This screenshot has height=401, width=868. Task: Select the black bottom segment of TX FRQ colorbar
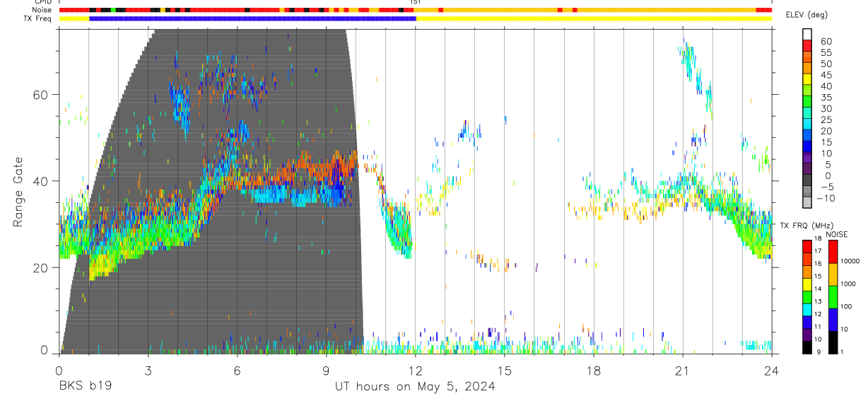coord(807,347)
